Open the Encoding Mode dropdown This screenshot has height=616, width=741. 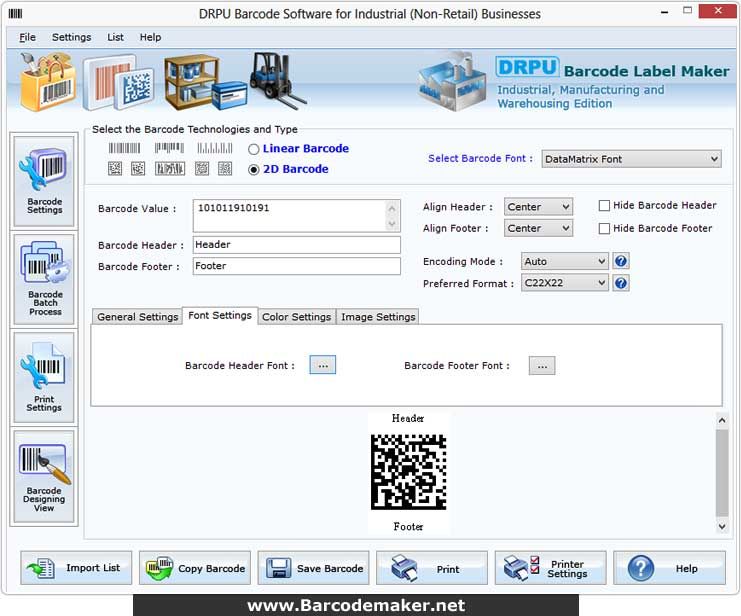pyautogui.click(x=565, y=261)
